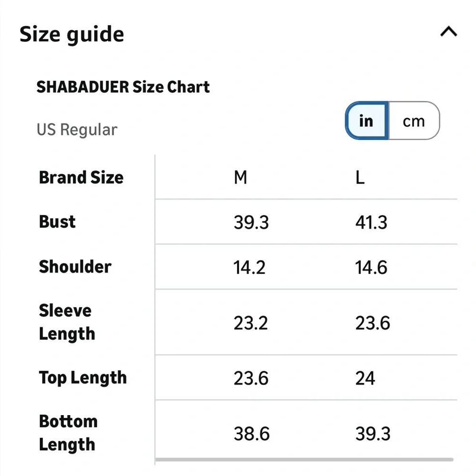Select the M brand size column header

(x=240, y=178)
